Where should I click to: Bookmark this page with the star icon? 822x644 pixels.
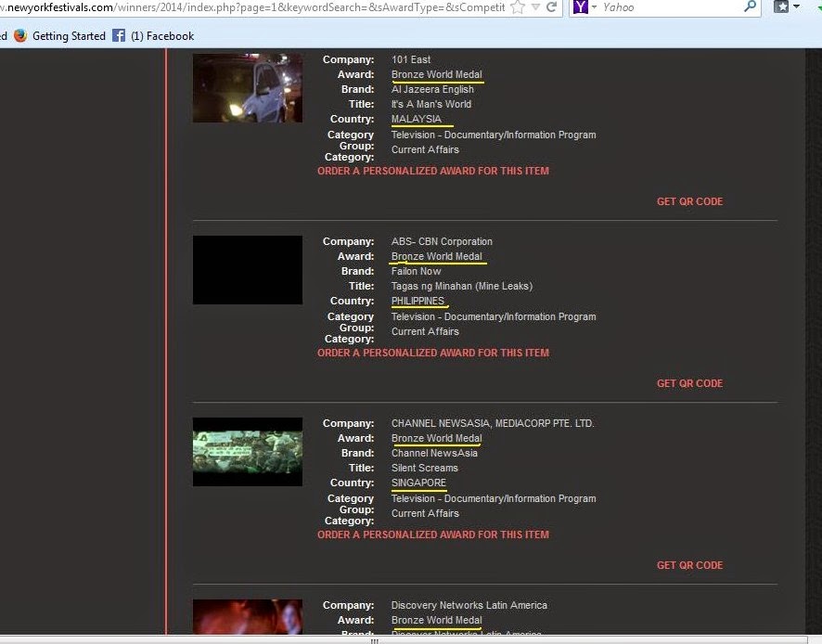[x=518, y=7]
